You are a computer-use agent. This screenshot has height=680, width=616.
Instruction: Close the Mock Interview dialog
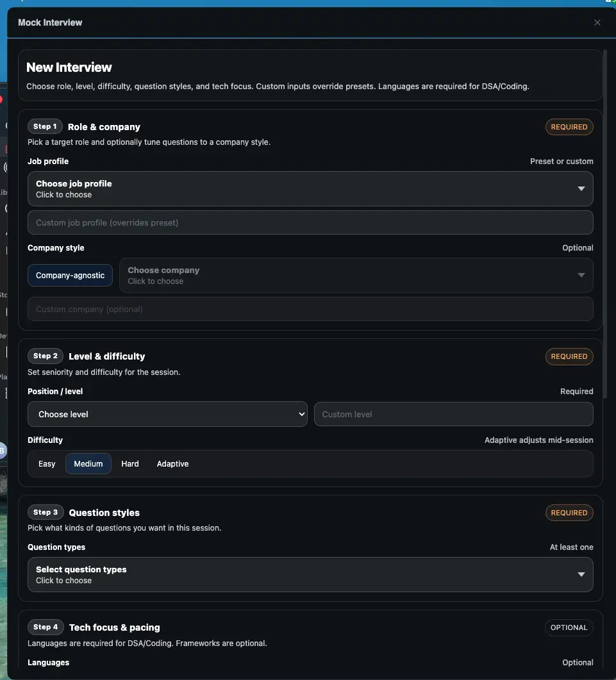597,22
